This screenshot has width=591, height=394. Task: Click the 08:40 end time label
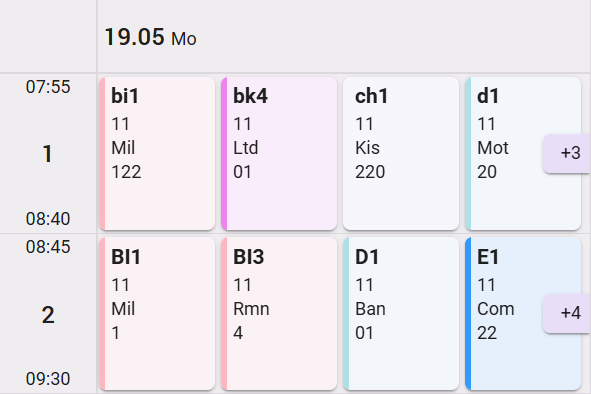click(48, 219)
